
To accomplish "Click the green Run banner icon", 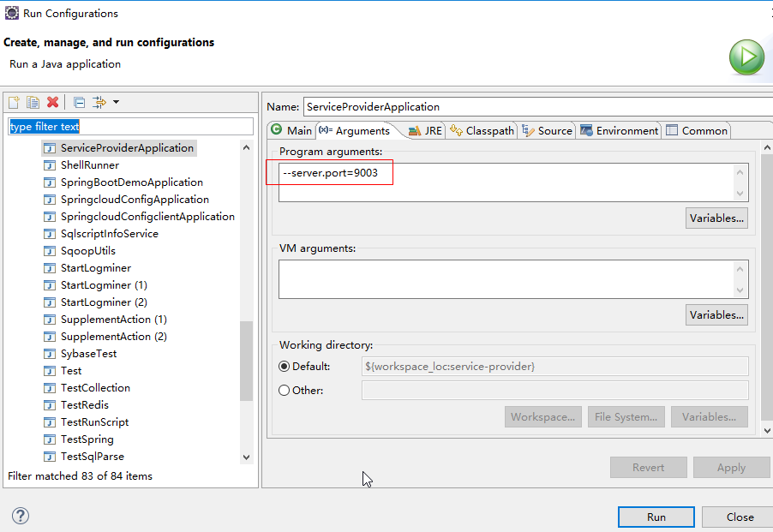I will (x=746, y=57).
